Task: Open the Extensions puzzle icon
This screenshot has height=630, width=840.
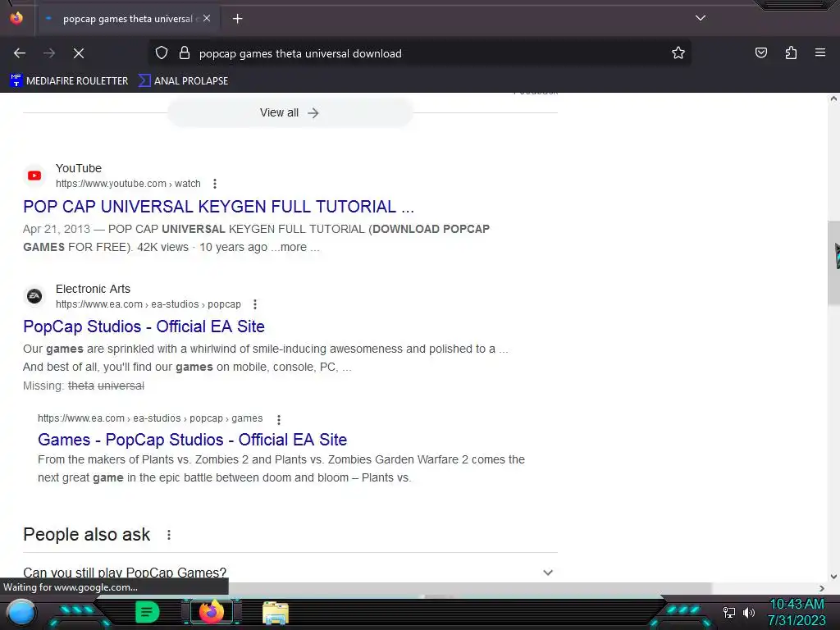Action: pyautogui.click(x=791, y=52)
